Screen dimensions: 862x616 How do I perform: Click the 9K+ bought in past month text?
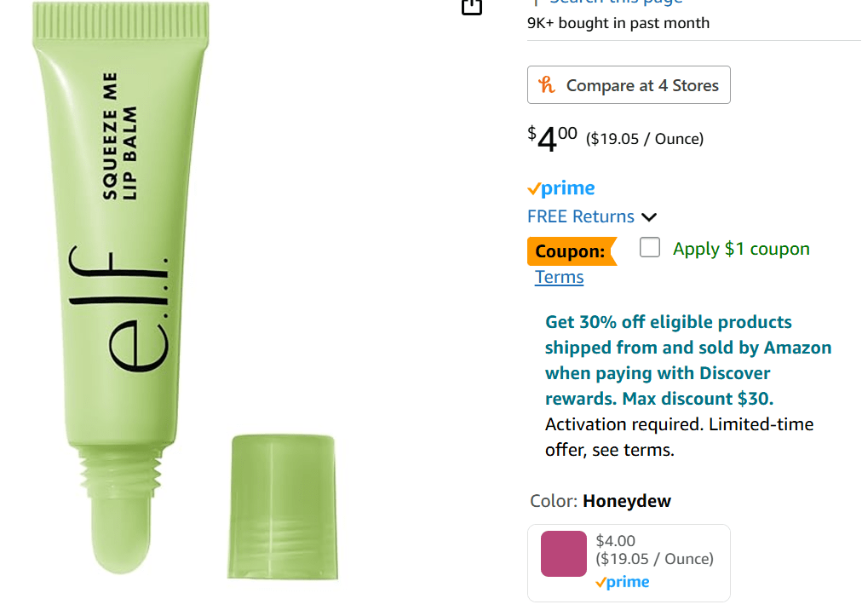click(x=618, y=23)
